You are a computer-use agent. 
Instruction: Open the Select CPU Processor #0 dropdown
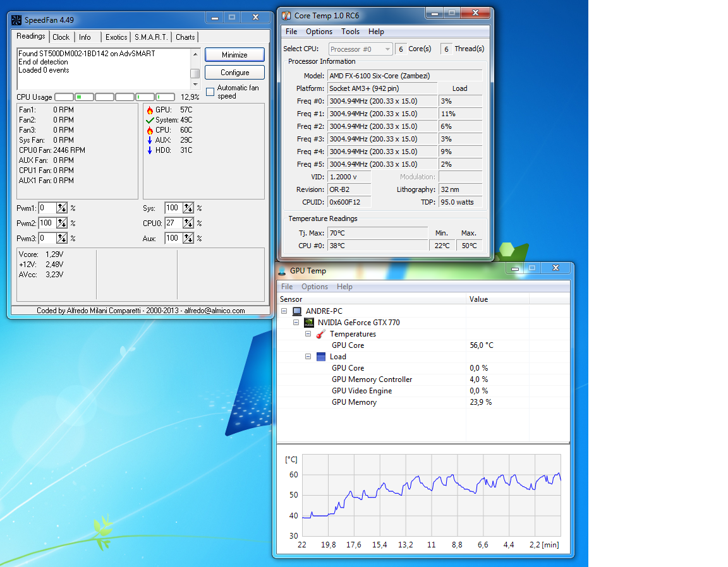[361, 49]
